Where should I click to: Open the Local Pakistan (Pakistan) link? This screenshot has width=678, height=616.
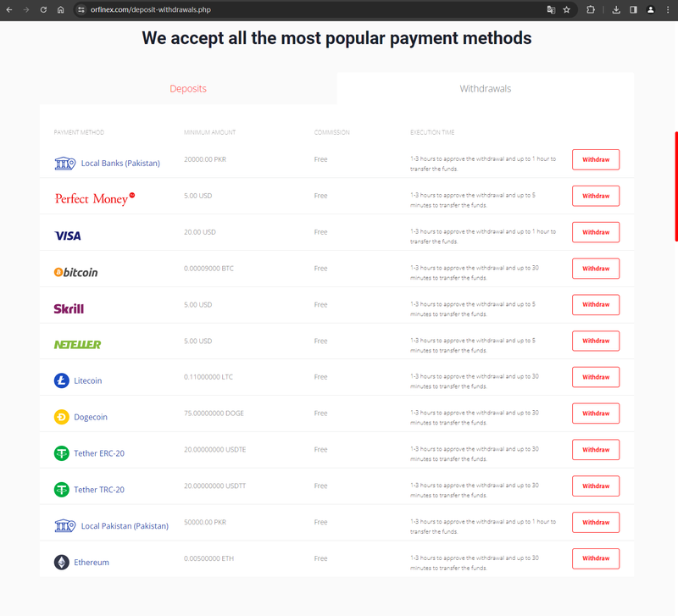coord(125,525)
